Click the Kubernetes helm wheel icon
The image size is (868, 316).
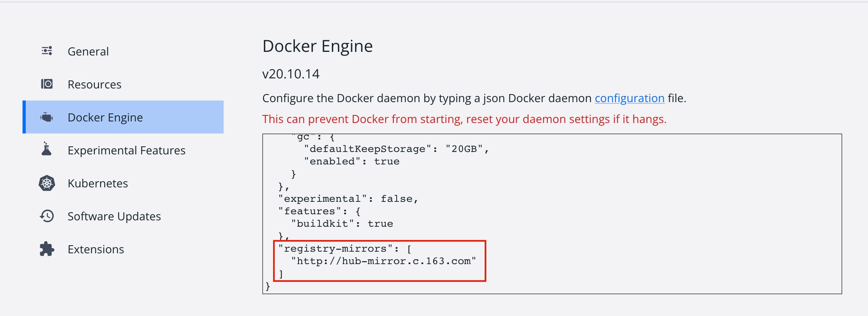click(47, 183)
